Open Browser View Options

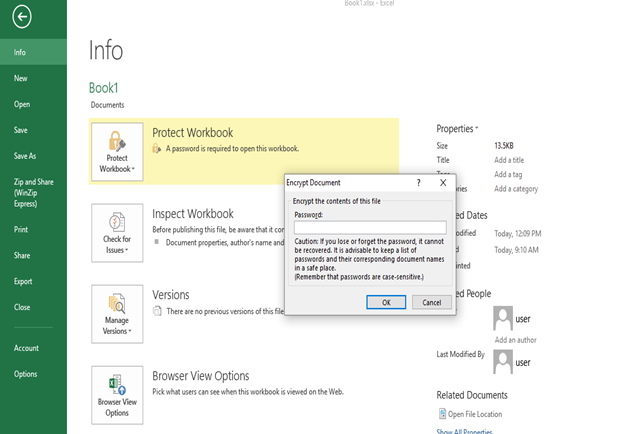tap(117, 395)
